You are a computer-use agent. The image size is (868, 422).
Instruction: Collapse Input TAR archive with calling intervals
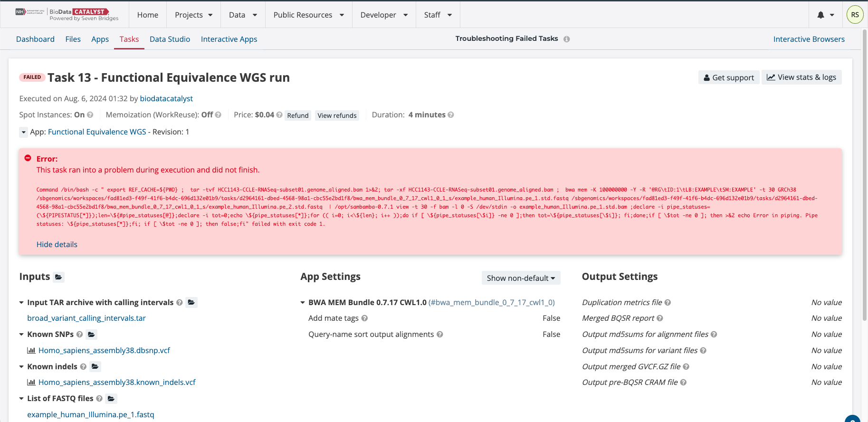click(x=21, y=303)
